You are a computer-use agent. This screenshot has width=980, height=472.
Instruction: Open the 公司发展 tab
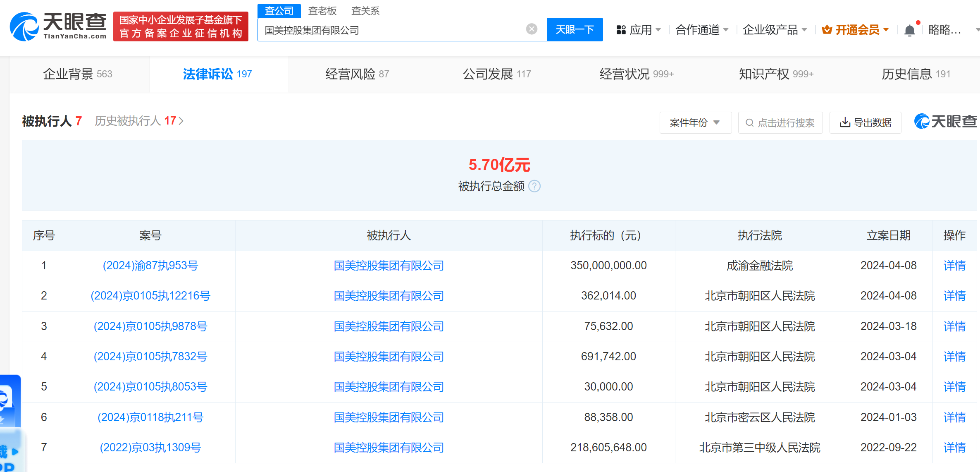[497, 74]
